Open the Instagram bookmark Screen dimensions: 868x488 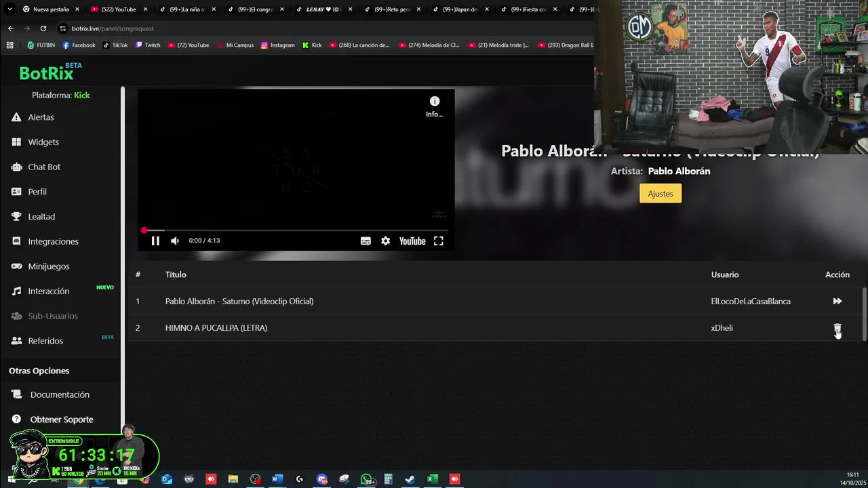pos(277,45)
